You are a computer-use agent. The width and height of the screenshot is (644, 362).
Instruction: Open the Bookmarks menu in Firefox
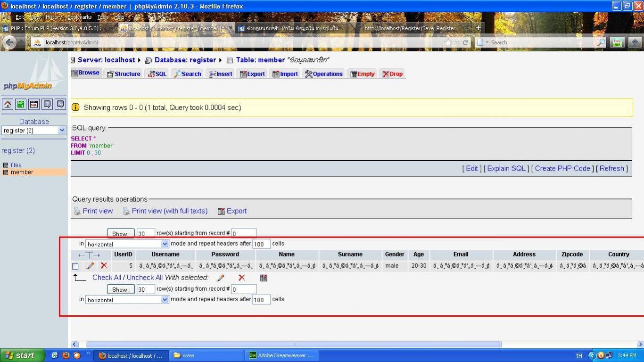80,17
